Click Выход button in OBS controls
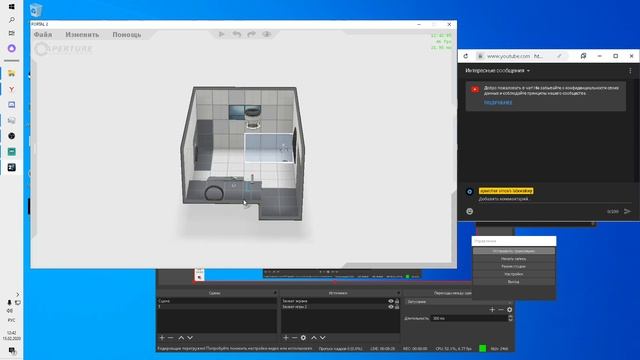 coord(513,282)
